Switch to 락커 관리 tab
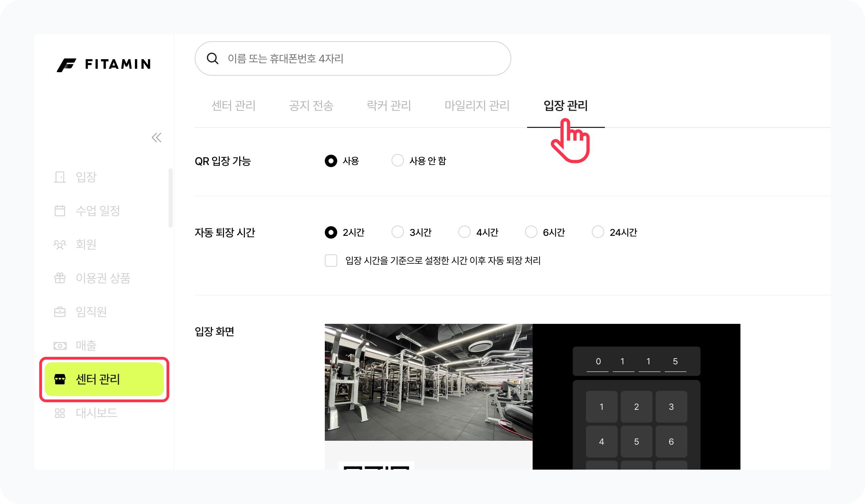This screenshot has height=504, width=865. 389,105
